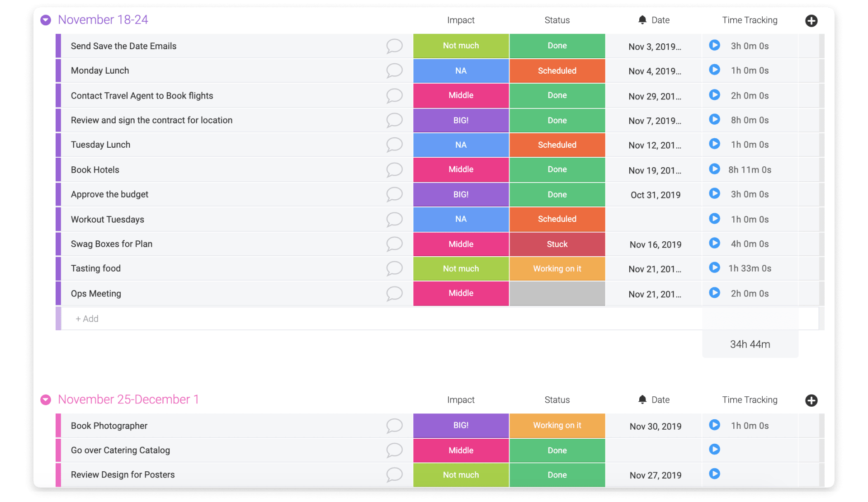
Task: Collapse the November 18-24 group
Action: [x=45, y=20]
